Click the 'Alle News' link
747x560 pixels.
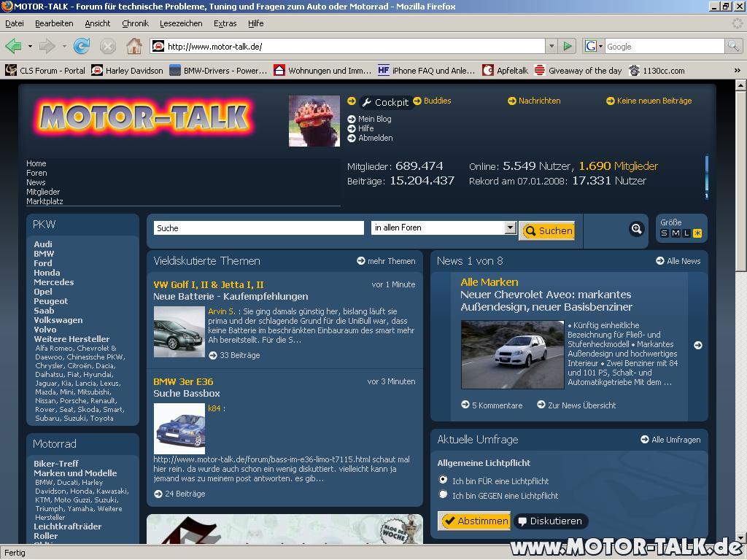(678, 261)
